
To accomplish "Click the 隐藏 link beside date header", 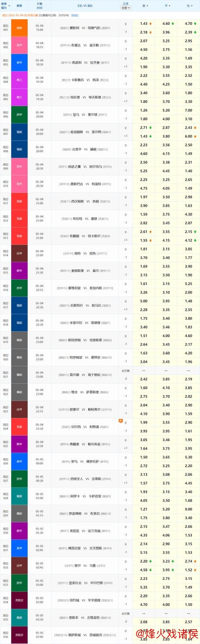I will tap(74, 15).
